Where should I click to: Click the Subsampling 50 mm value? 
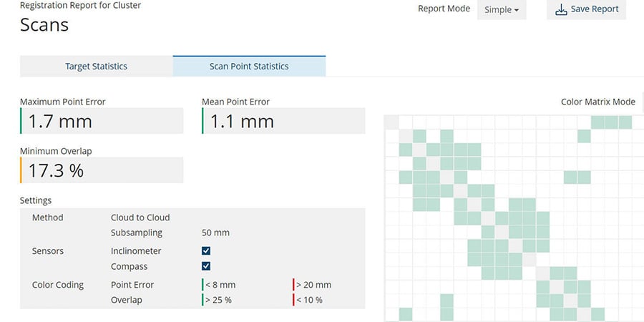(x=216, y=233)
